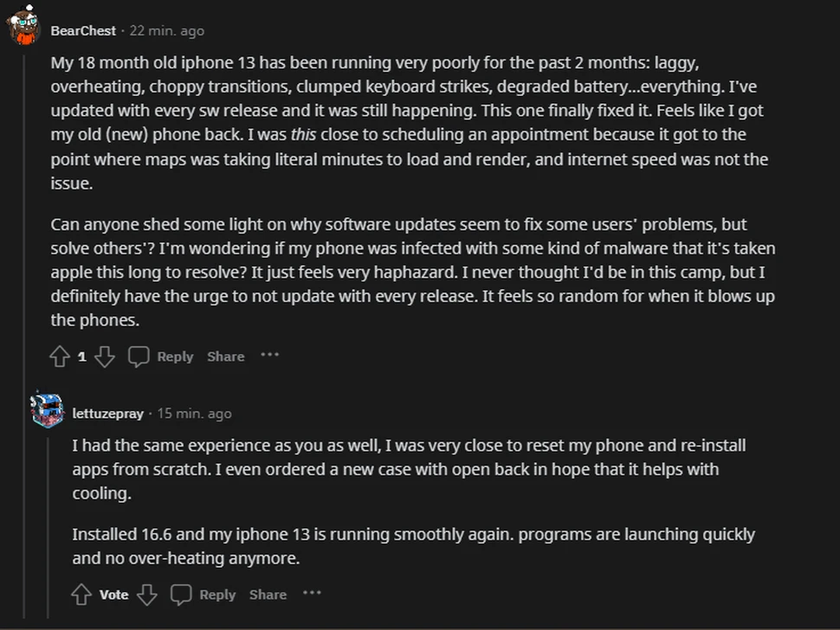Downvote BearChest's comment

point(105,357)
